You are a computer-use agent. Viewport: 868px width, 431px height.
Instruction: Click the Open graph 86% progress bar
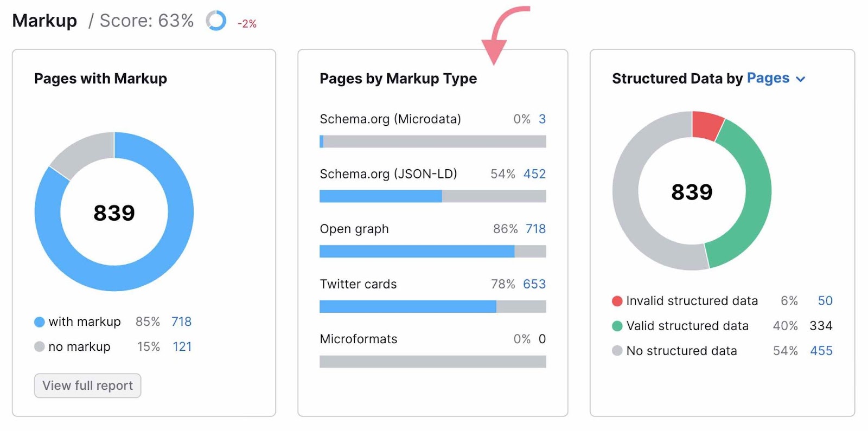click(418, 251)
